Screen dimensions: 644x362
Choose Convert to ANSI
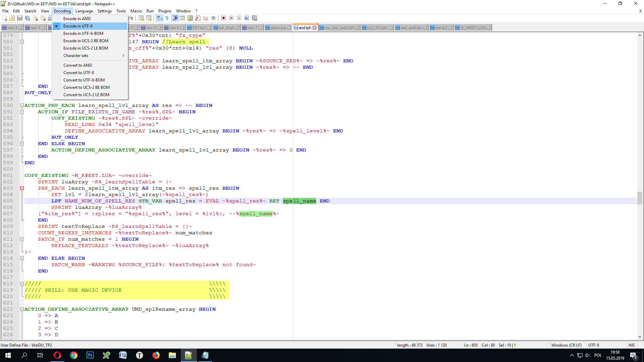(90, 65)
